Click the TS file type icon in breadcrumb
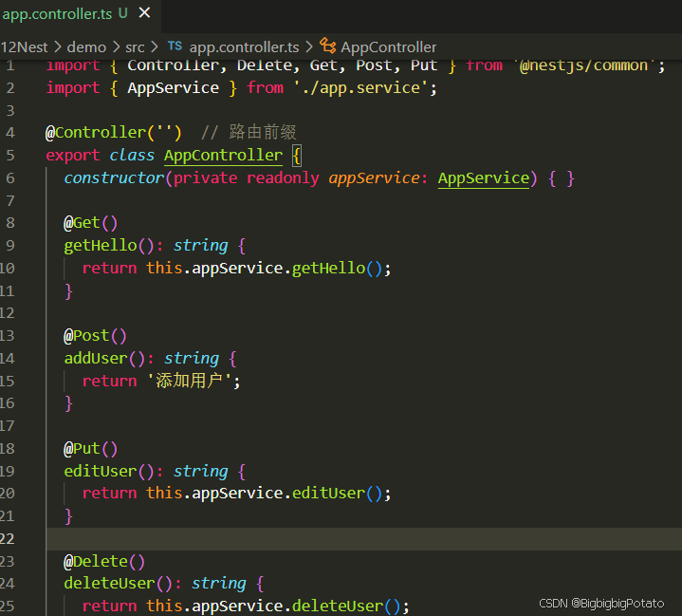682x616 pixels. (175, 46)
